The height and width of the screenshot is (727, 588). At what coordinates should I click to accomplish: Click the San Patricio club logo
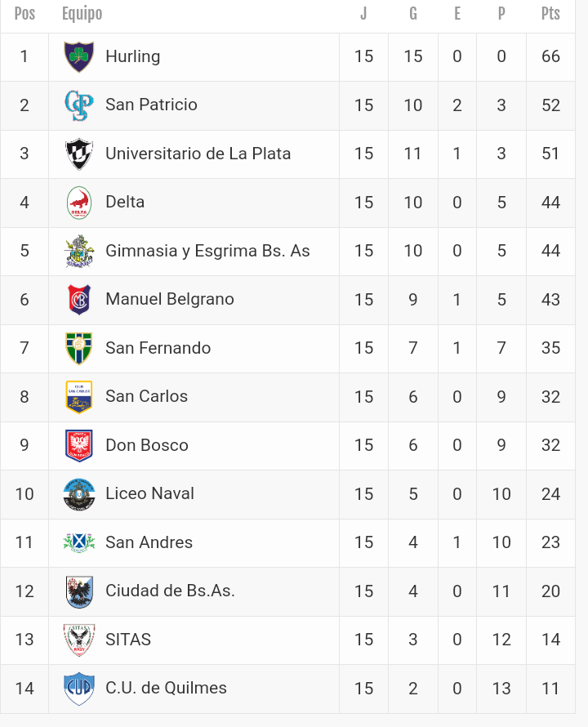tap(79, 105)
